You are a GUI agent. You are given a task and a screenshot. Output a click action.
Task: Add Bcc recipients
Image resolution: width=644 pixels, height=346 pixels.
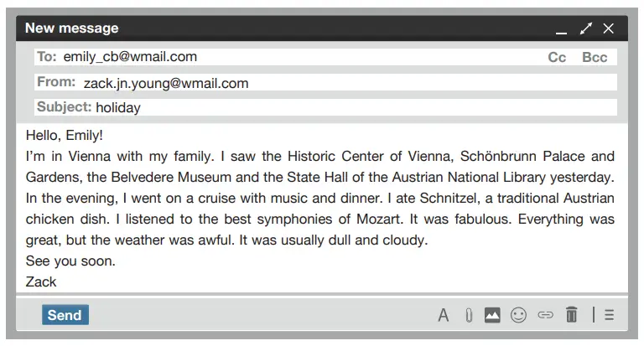point(595,58)
